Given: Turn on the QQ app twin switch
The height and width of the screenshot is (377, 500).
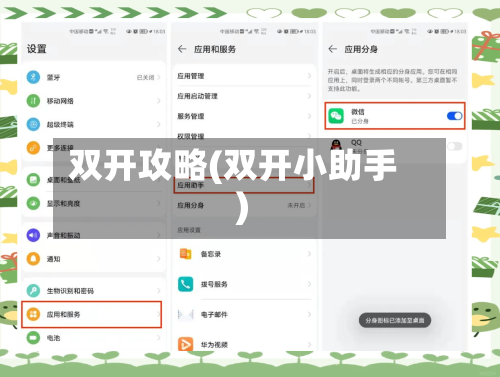Looking at the screenshot, I should pos(455,146).
